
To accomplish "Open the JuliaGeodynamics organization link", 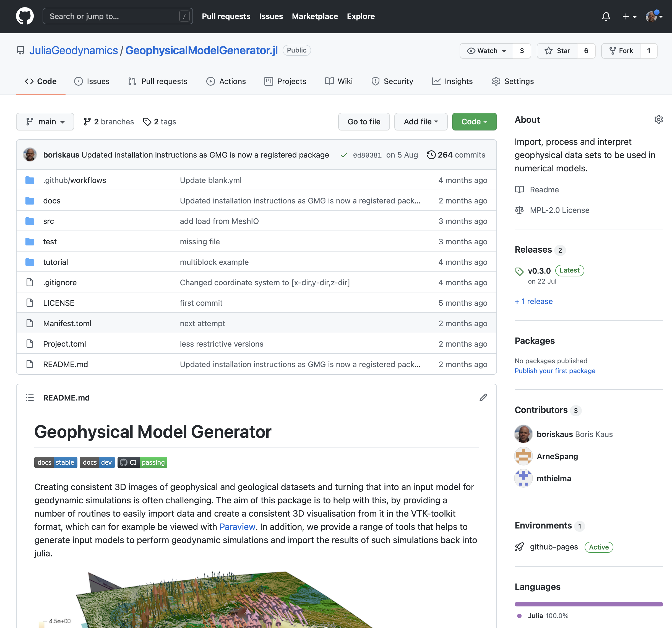I will pyautogui.click(x=73, y=50).
